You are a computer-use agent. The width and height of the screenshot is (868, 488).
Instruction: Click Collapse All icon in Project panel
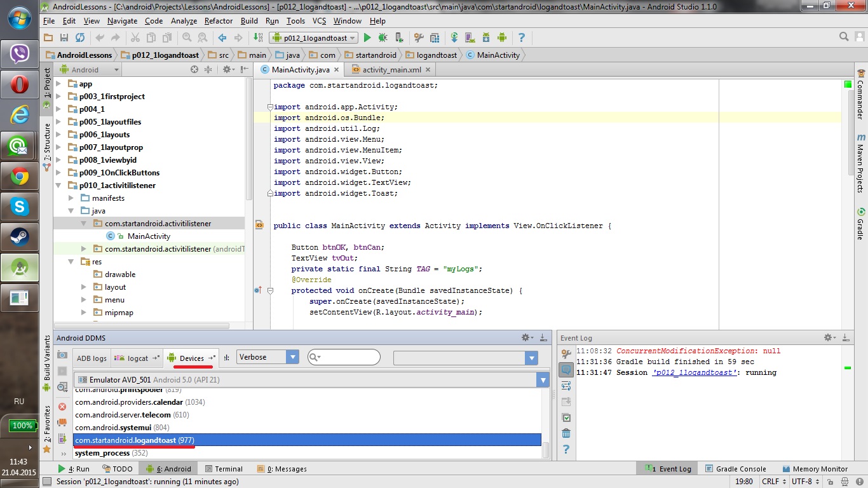pos(208,70)
